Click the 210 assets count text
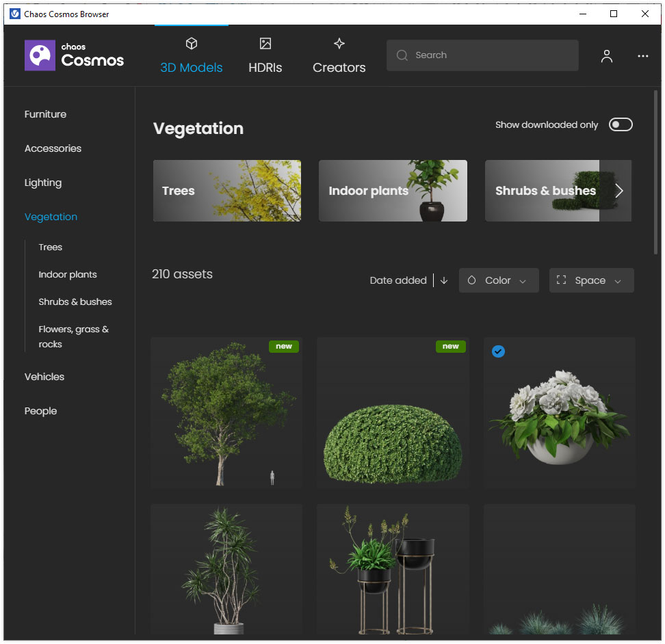This screenshot has width=665, height=644. click(183, 274)
